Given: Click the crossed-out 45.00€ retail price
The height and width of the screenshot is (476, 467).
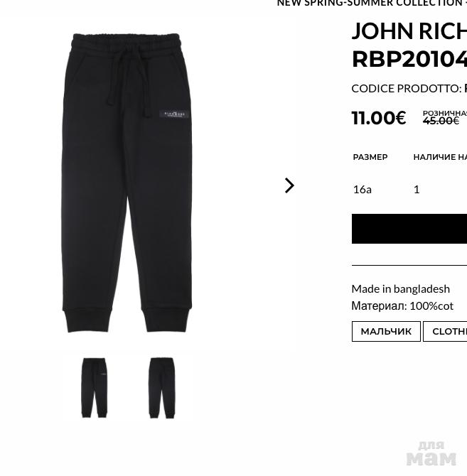Looking at the screenshot, I should coord(441,121).
